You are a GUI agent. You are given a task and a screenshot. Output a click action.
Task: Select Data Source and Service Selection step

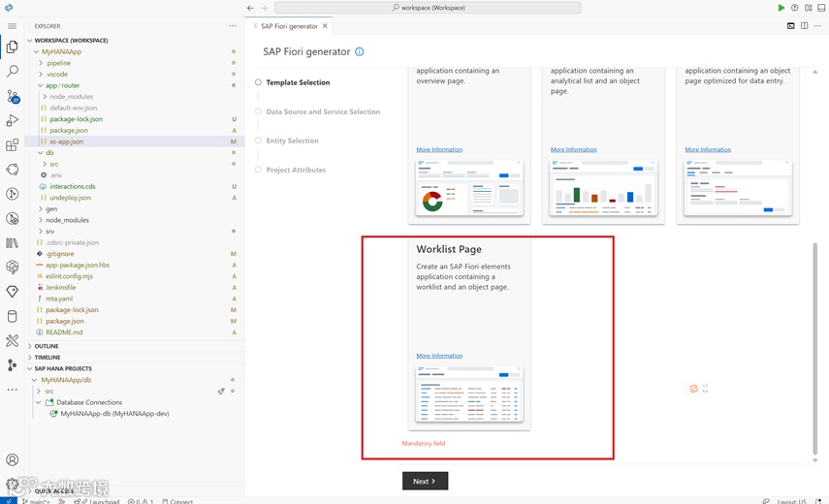tap(323, 111)
